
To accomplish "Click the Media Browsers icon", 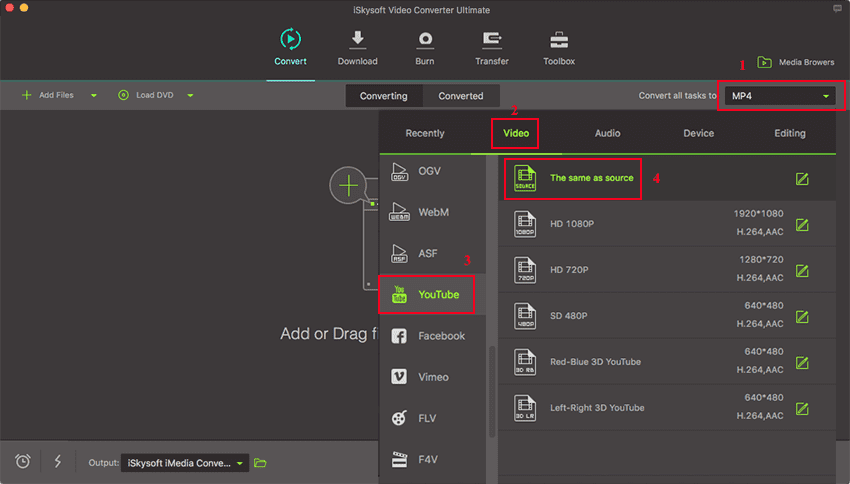I will point(765,62).
